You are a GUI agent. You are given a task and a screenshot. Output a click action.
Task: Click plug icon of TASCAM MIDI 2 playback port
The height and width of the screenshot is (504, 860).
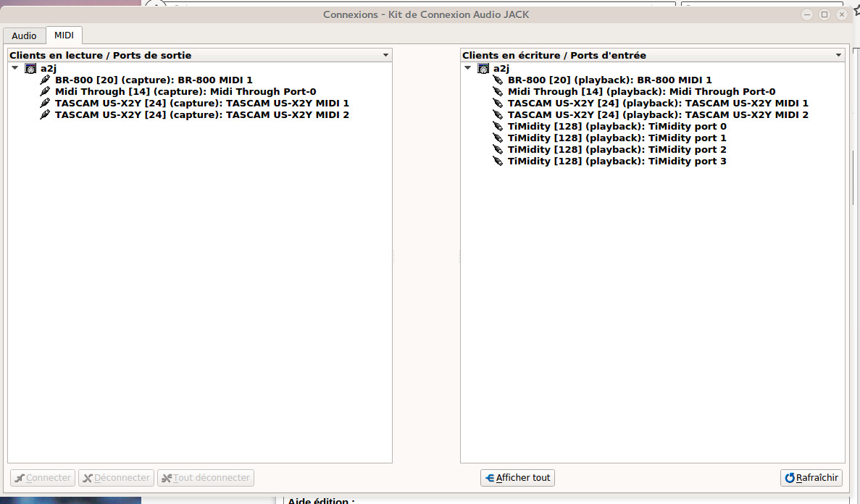pyautogui.click(x=498, y=114)
